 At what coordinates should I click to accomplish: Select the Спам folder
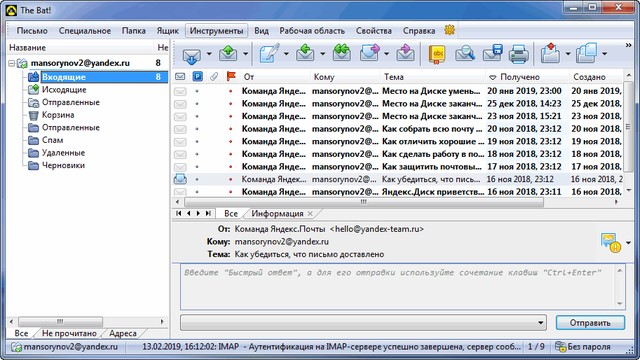53,140
